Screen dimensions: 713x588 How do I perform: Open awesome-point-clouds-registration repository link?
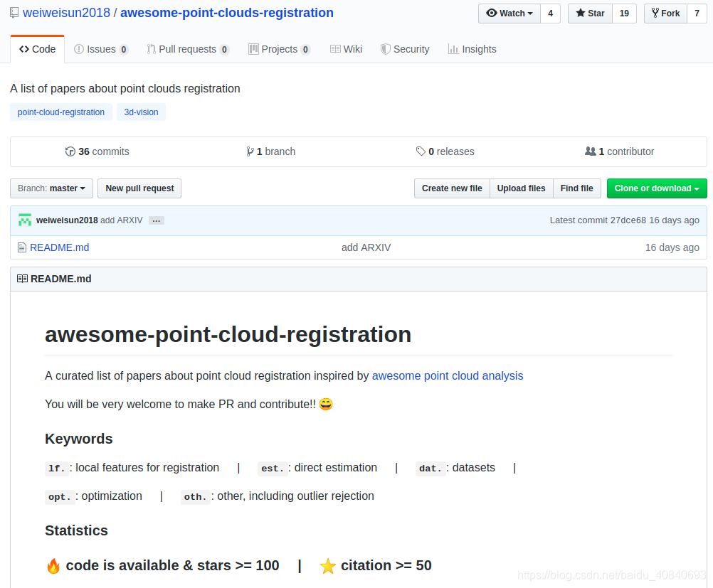[226, 13]
